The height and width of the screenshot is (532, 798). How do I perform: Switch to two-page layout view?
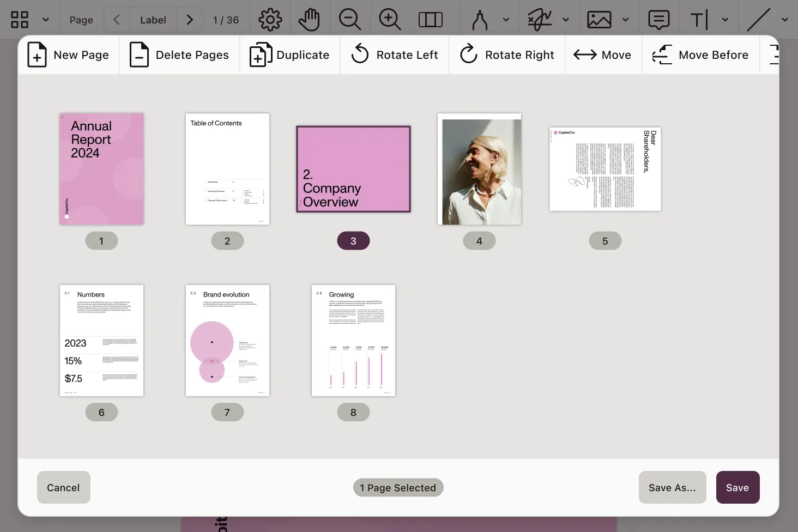431,19
